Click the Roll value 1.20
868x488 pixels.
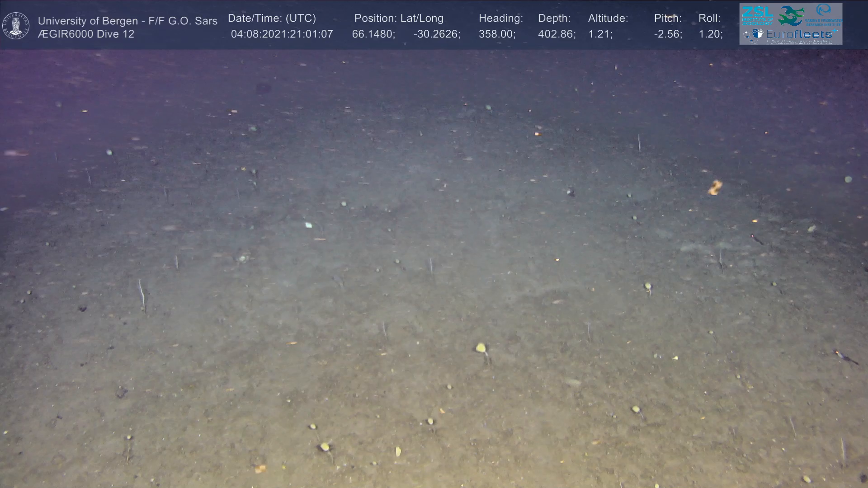[710, 34]
